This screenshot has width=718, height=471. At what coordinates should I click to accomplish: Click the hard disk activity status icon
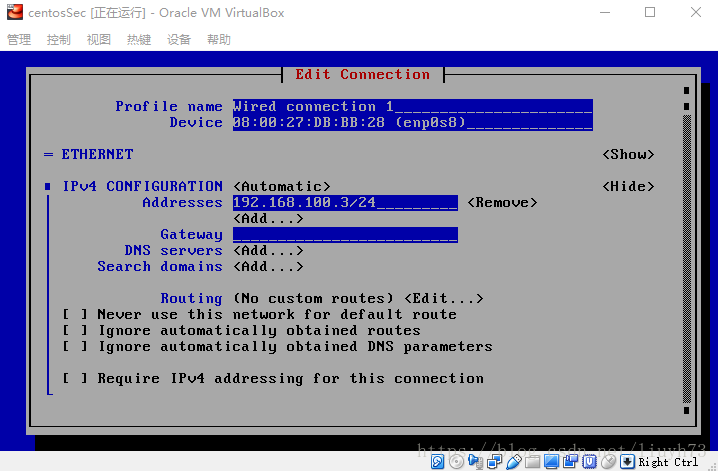438,462
